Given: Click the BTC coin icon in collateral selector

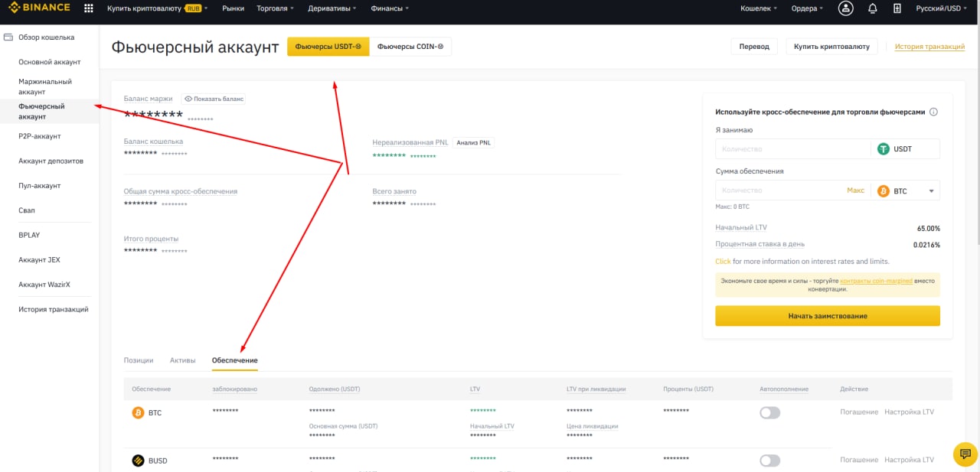Looking at the screenshot, I should pos(883,190).
